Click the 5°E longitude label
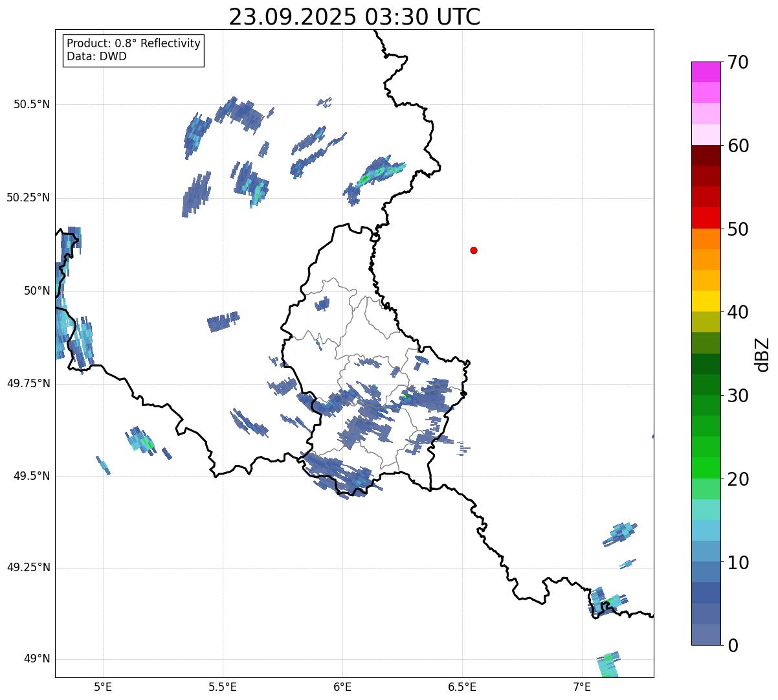This screenshot has height=700, width=778. coord(103,686)
